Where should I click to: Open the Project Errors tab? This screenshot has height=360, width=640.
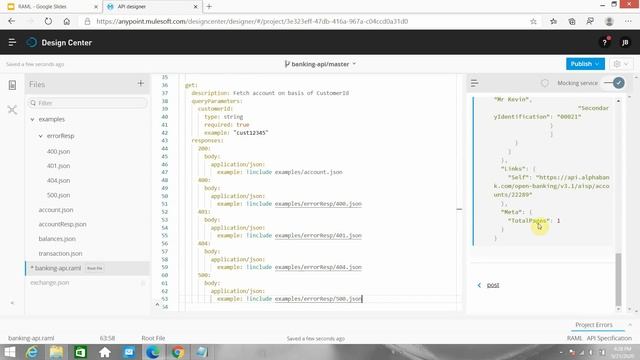[593, 325]
